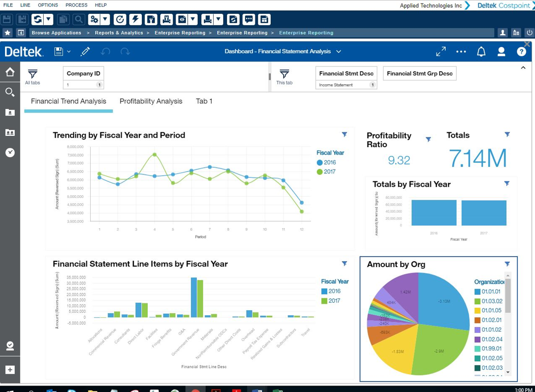535x392 pixels.
Task: Switch to the Profitability Analysis tab
Action: pyautogui.click(x=151, y=101)
